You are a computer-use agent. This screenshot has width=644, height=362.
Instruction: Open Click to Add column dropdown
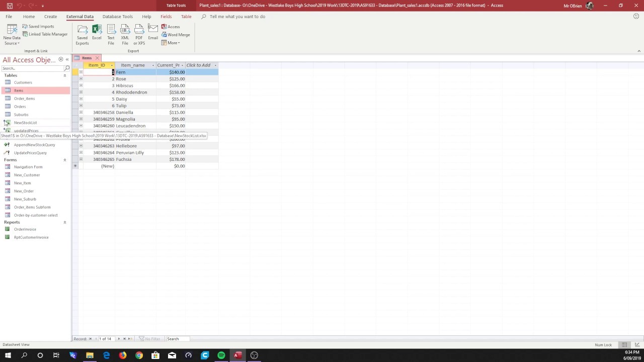point(215,65)
